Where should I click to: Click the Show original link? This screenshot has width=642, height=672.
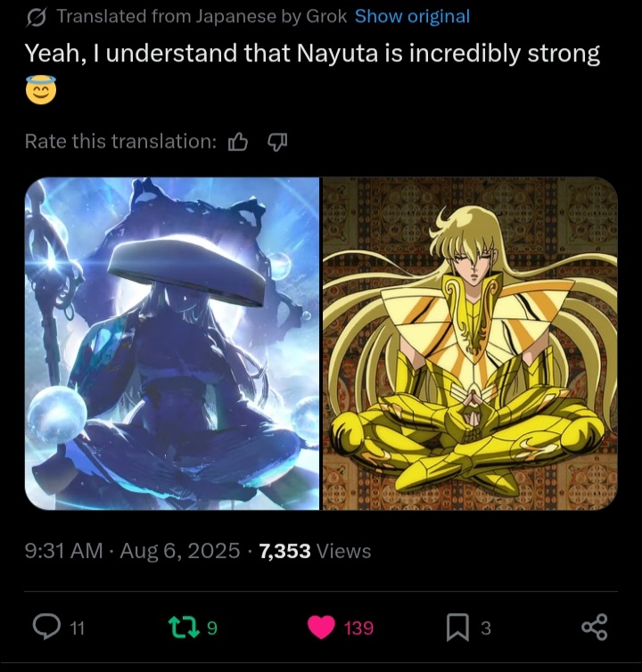coord(412,16)
